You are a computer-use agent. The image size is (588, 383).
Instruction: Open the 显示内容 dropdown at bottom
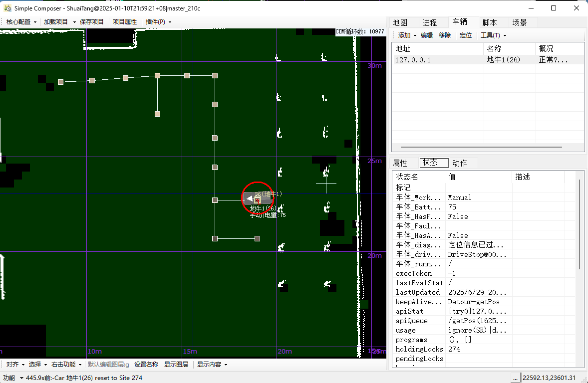212,365
